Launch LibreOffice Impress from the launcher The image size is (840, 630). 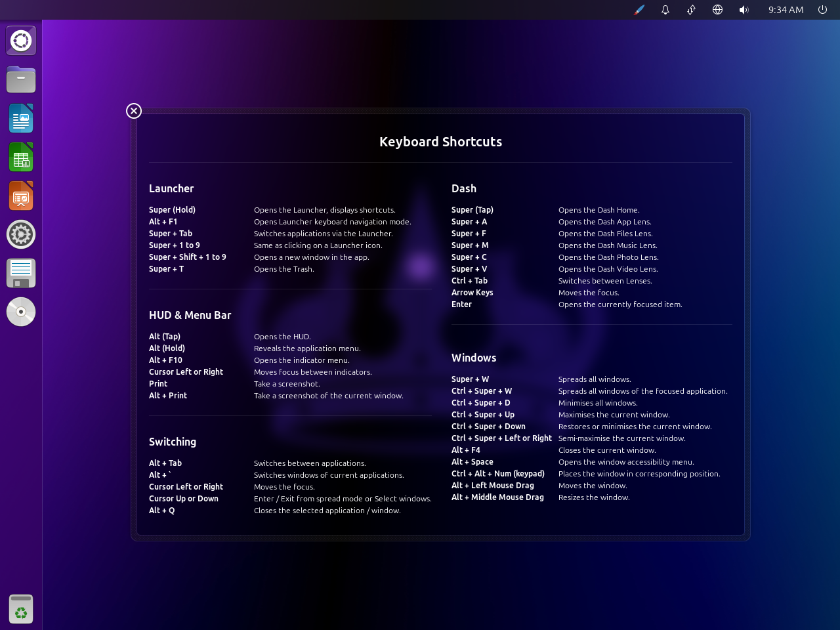[x=21, y=196]
